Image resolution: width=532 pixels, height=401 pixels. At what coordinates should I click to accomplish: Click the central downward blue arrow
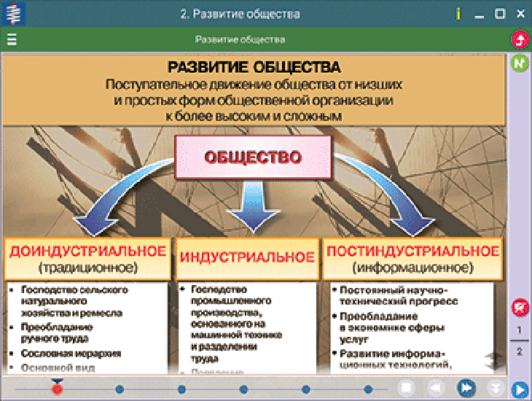254,207
